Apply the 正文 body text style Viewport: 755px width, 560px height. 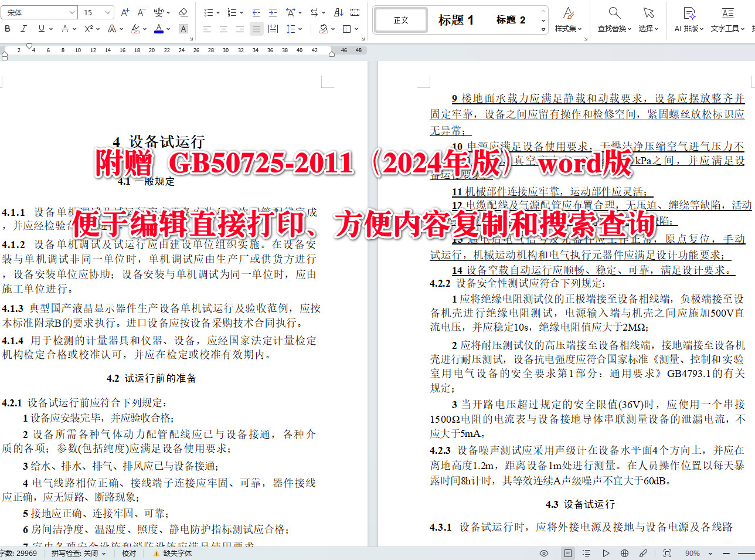tap(401, 20)
